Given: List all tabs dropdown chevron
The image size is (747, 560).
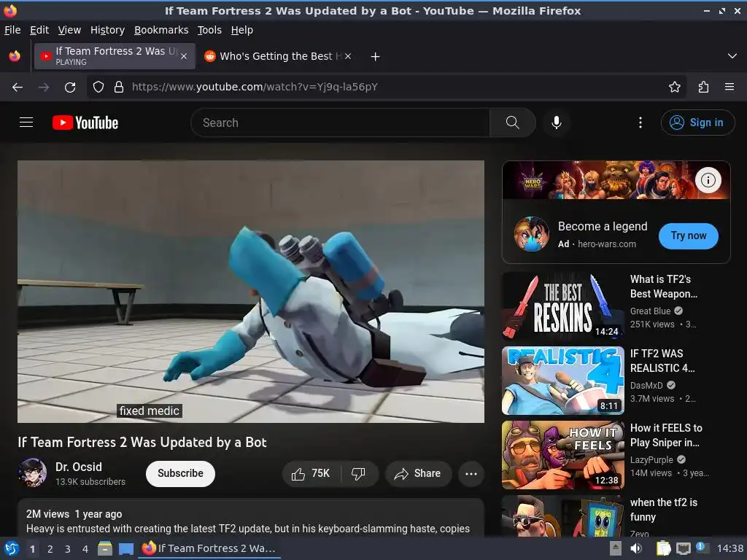Looking at the screenshot, I should click(x=732, y=56).
